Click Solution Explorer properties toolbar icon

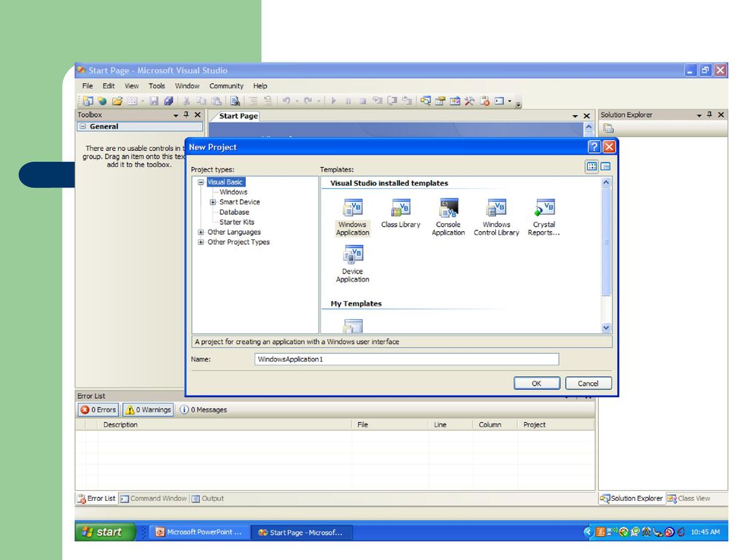pos(608,128)
